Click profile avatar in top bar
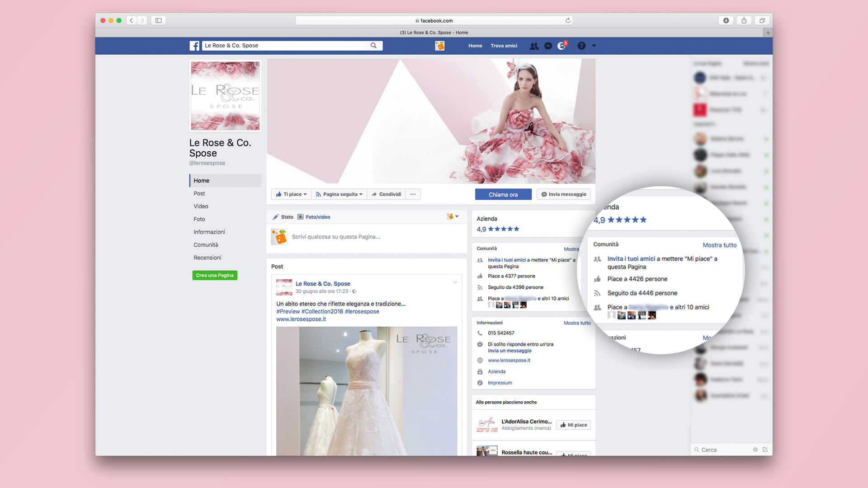Viewport: 868px width, 488px height. (439, 46)
